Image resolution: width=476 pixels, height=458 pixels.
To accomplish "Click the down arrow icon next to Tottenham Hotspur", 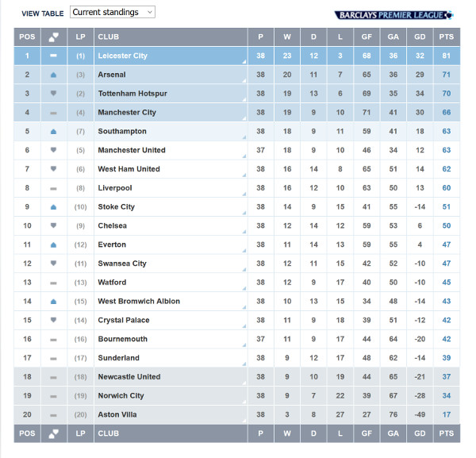I will point(53,93).
